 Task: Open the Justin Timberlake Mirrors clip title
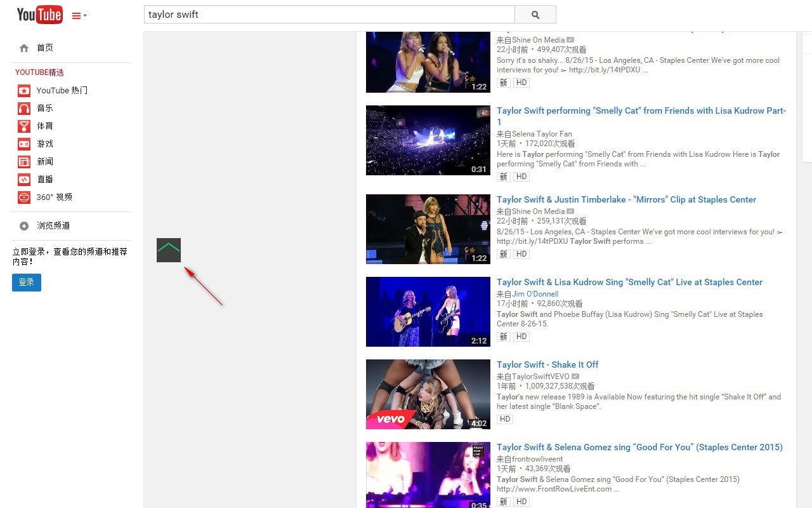click(x=626, y=199)
